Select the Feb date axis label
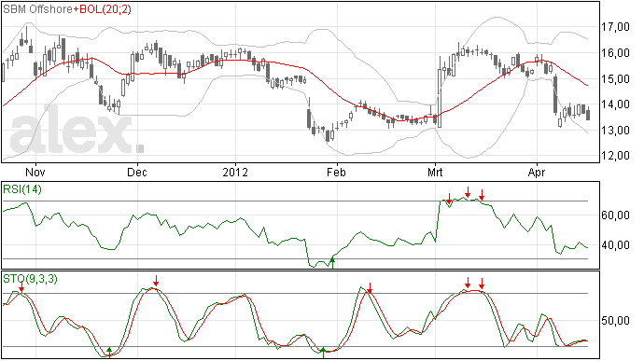Screen dimensions: 644x361 (x=336, y=172)
